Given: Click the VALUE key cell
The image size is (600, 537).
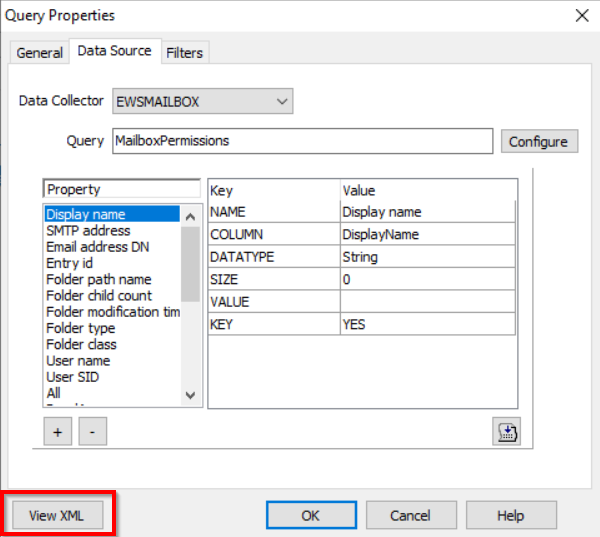Looking at the screenshot, I should tap(274, 302).
